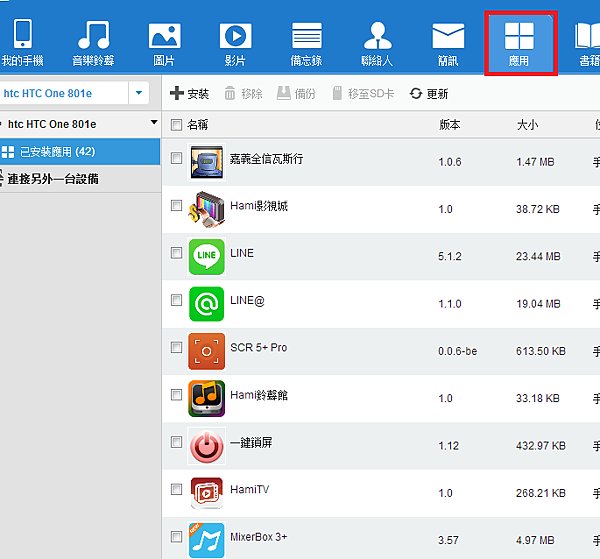Check the box for Hami鈴聲館
600x559 pixels.
coord(176,394)
